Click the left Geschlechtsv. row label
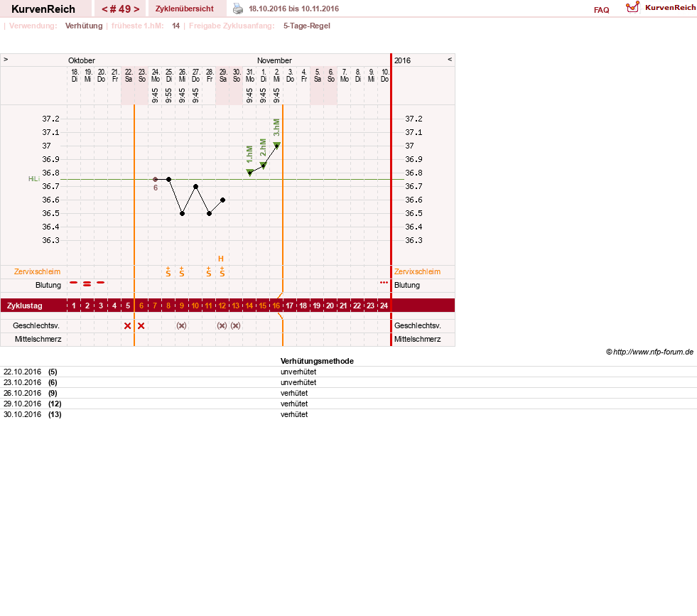 click(36, 326)
